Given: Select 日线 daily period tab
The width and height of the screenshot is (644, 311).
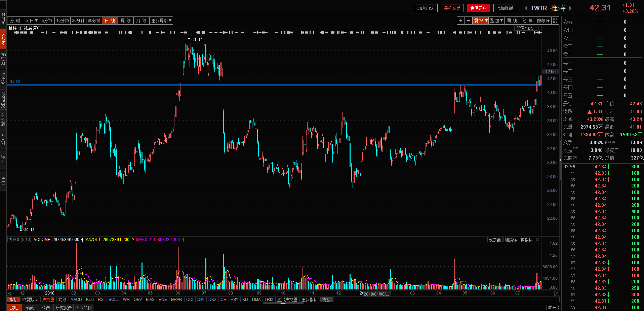Looking at the screenshot, I should (110, 21).
